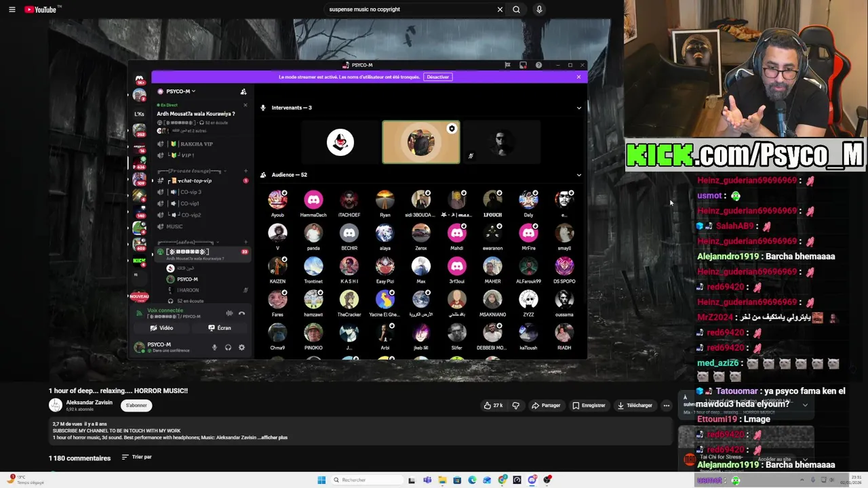Join the MUSIC voice channel

203,226
